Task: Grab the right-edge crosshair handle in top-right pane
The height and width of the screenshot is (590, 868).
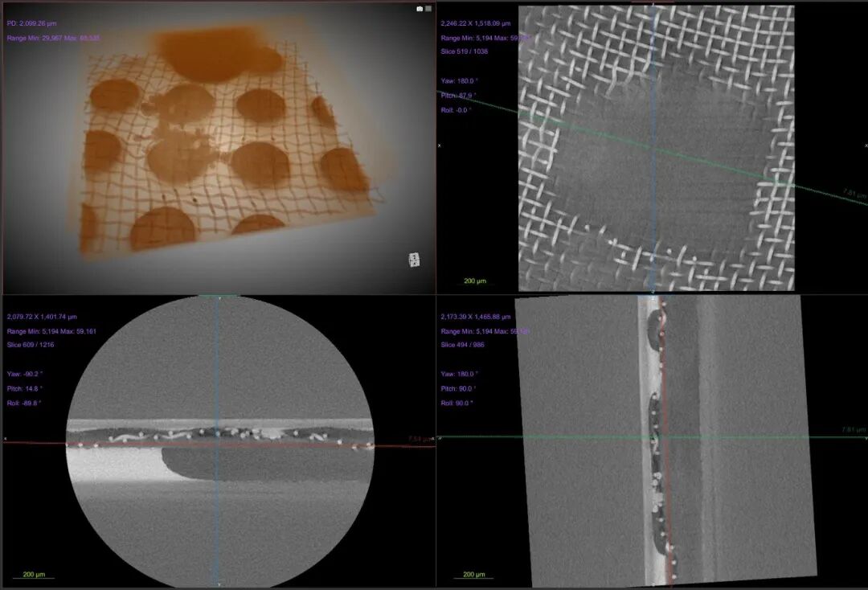Action: [866, 145]
